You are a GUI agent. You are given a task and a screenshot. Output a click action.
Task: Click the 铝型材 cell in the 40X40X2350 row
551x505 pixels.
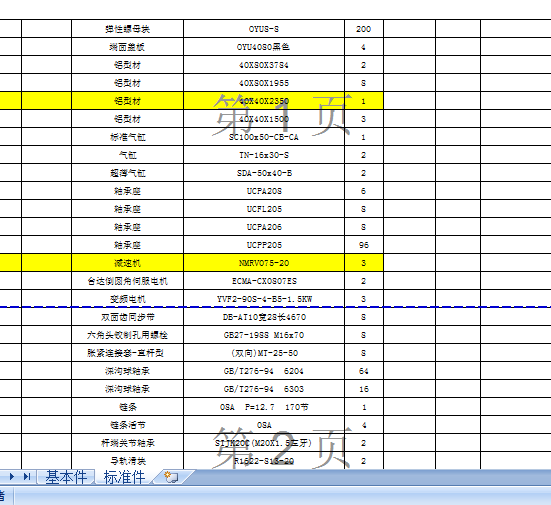(x=127, y=101)
